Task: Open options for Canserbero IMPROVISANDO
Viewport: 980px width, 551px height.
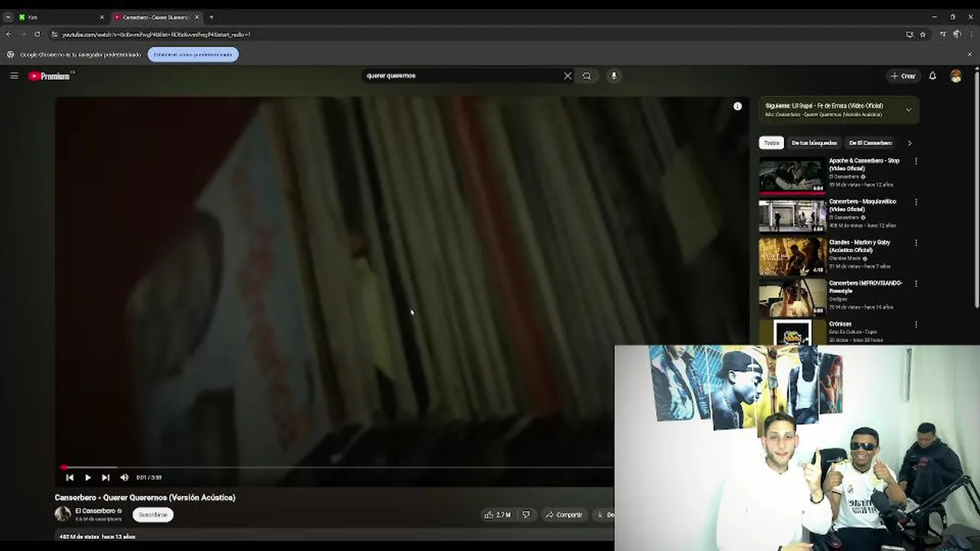Action: click(916, 284)
